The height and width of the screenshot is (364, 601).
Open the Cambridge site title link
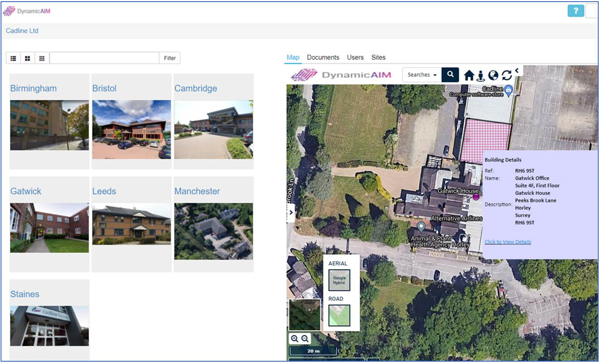195,89
